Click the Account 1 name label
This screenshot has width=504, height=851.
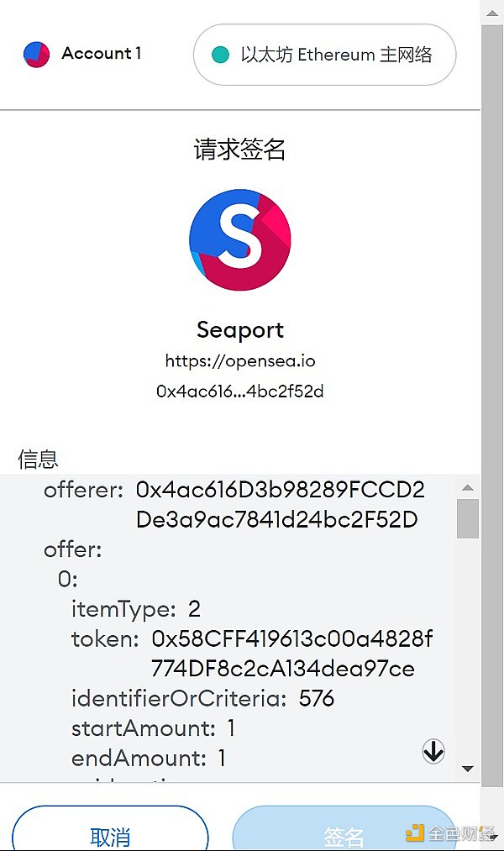click(102, 53)
